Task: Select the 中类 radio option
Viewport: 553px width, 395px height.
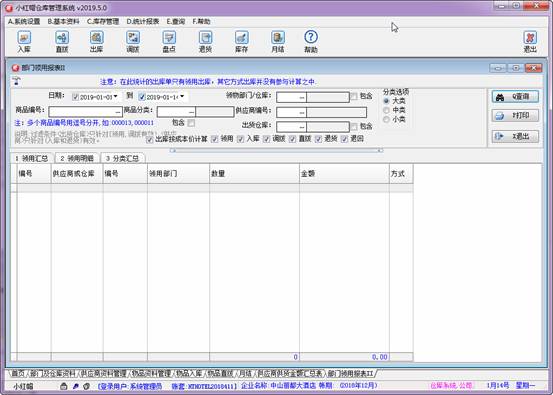Action: point(387,110)
